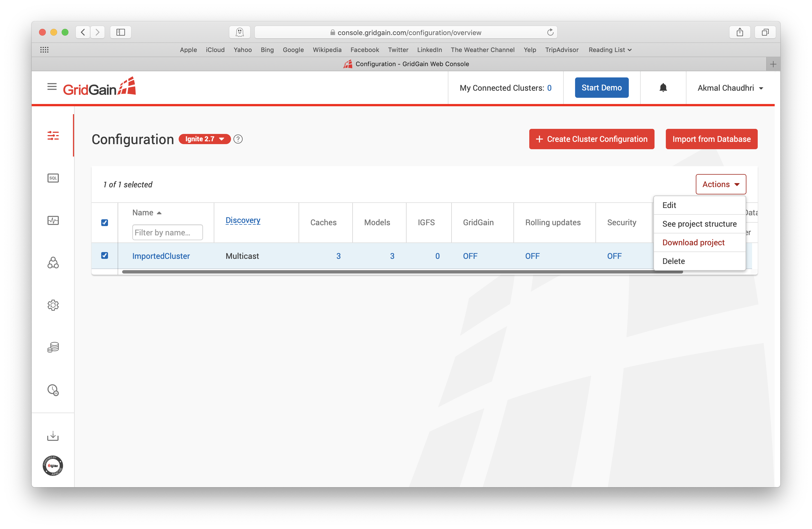Click the Ignite agent/signed icon at bottom

coord(53,465)
